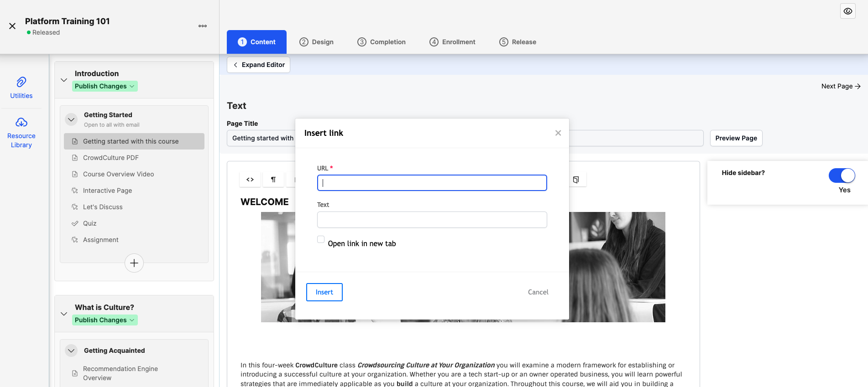Click the add page plus icon
The width and height of the screenshot is (868, 387).
(134, 263)
